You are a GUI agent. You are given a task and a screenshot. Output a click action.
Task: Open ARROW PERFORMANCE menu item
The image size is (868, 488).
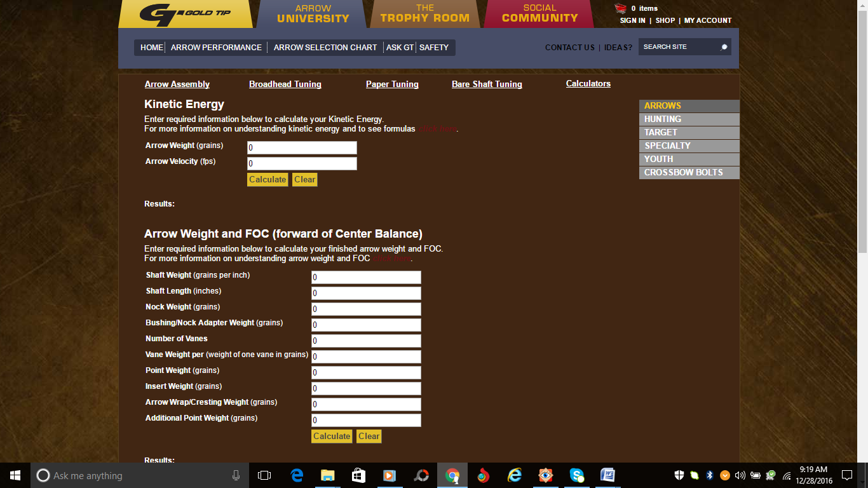click(x=216, y=48)
